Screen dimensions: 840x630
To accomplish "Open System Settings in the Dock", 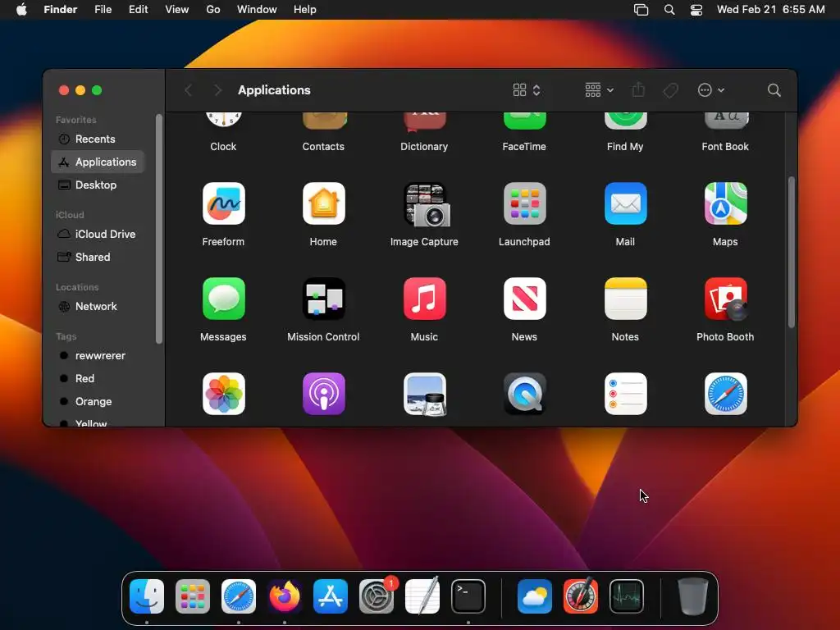I will tap(376, 596).
